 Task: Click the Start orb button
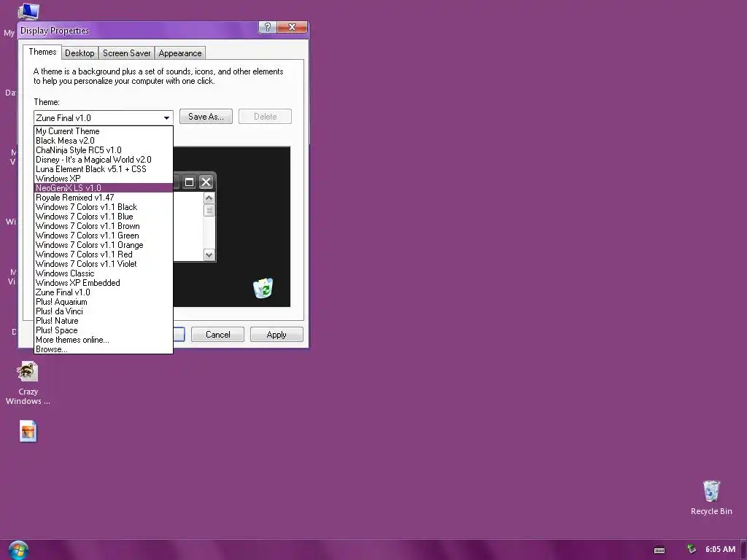click(x=18, y=550)
